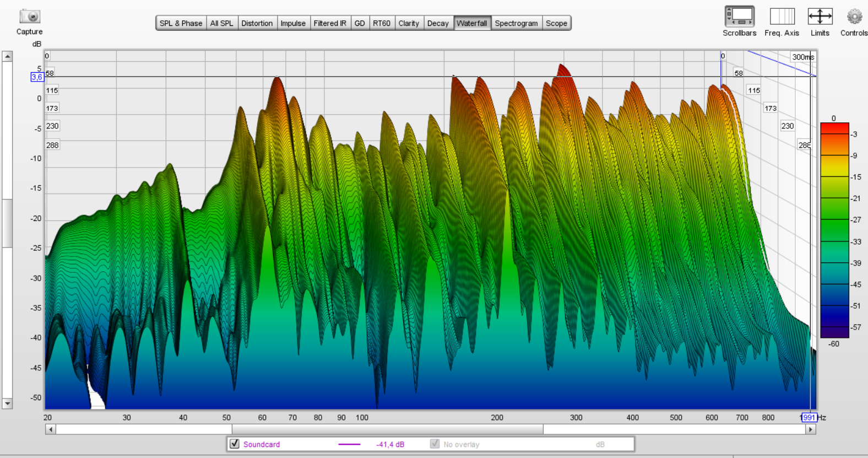
Task: Click the "-41,4 dB" legend value
Action: pos(390,444)
